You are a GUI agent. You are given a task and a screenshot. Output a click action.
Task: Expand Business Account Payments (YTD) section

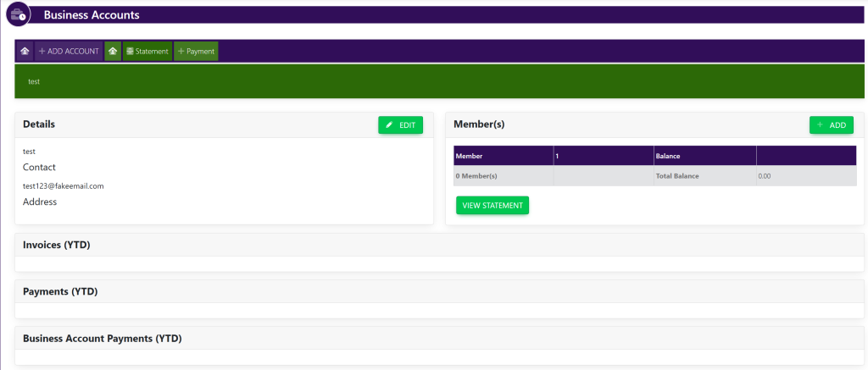pyautogui.click(x=103, y=338)
